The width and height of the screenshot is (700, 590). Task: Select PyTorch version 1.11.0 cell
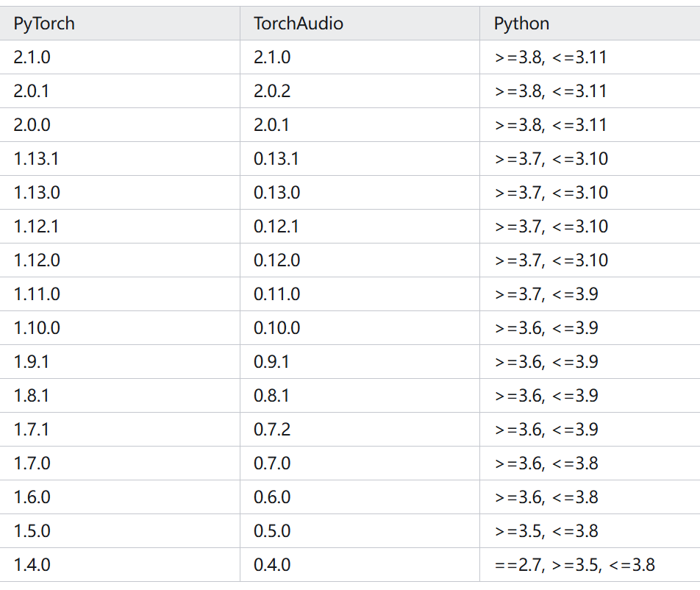pyautogui.click(x=120, y=294)
